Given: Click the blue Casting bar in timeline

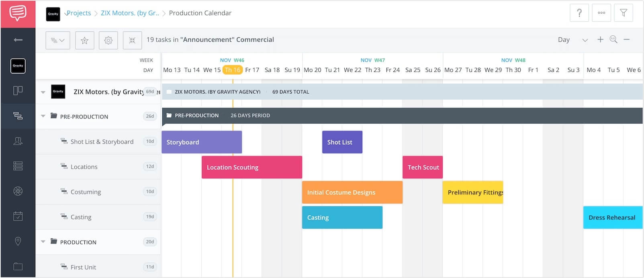Looking at the screenshot, I should click(342, 217).
